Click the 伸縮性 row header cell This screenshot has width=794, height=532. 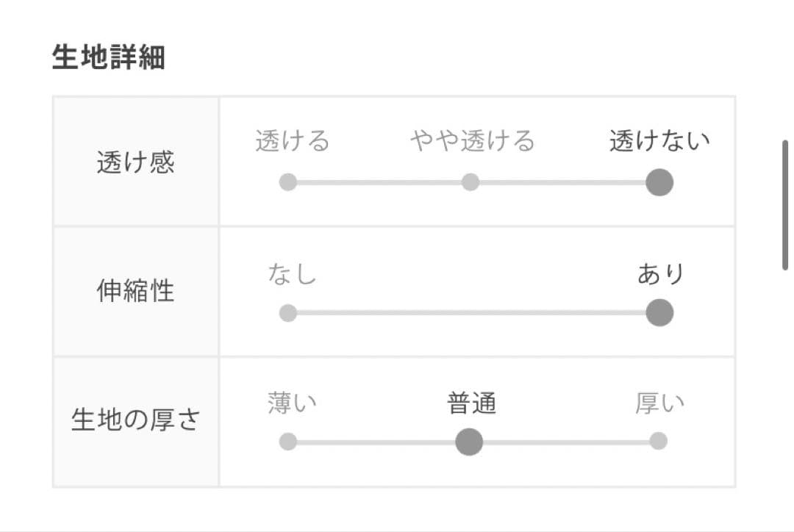pyautogui.click(x=136, y=292)
